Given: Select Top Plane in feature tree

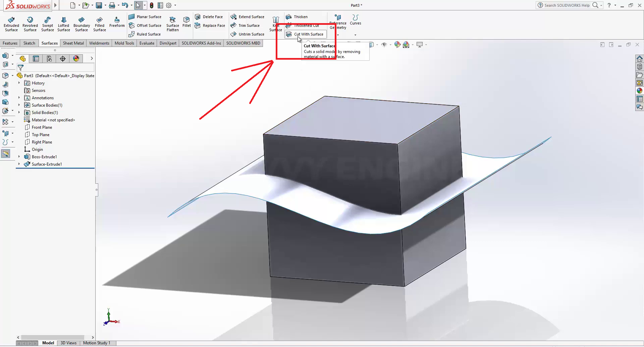Looking at the screenshot, I should 41,135.
